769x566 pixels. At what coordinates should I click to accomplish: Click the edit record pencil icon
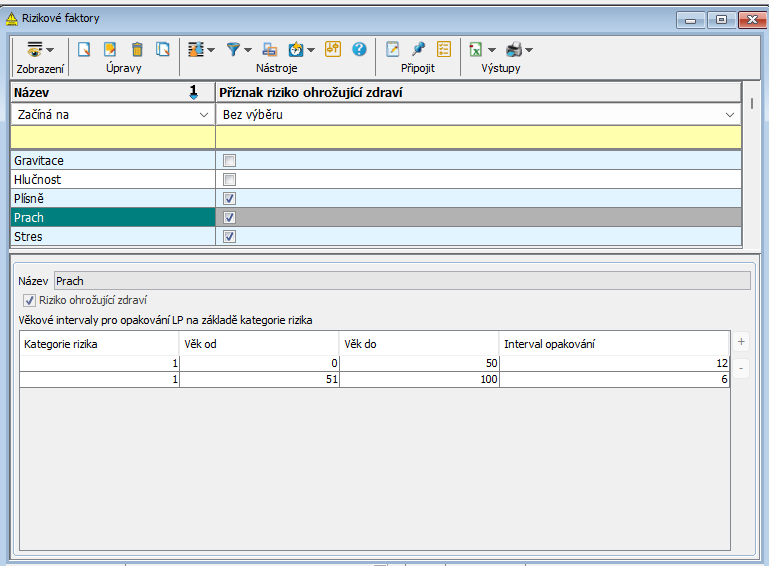coord(111,48)
